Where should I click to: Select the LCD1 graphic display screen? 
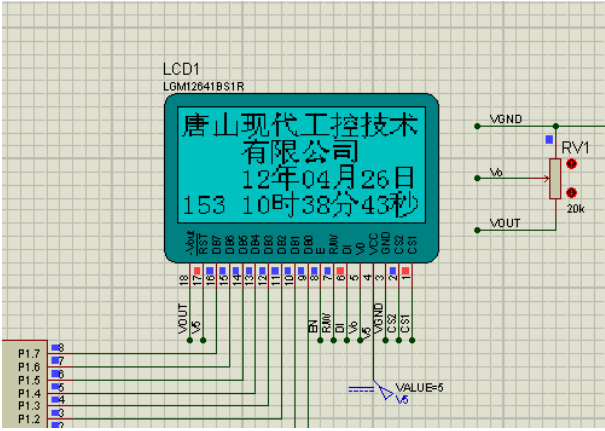pyautogui.click(x=301, y=165)
